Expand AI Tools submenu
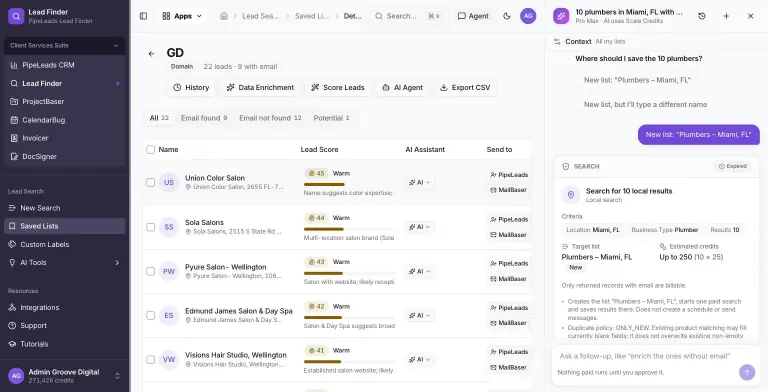Viewport: 768px width, 392px height. pos(64,263)
